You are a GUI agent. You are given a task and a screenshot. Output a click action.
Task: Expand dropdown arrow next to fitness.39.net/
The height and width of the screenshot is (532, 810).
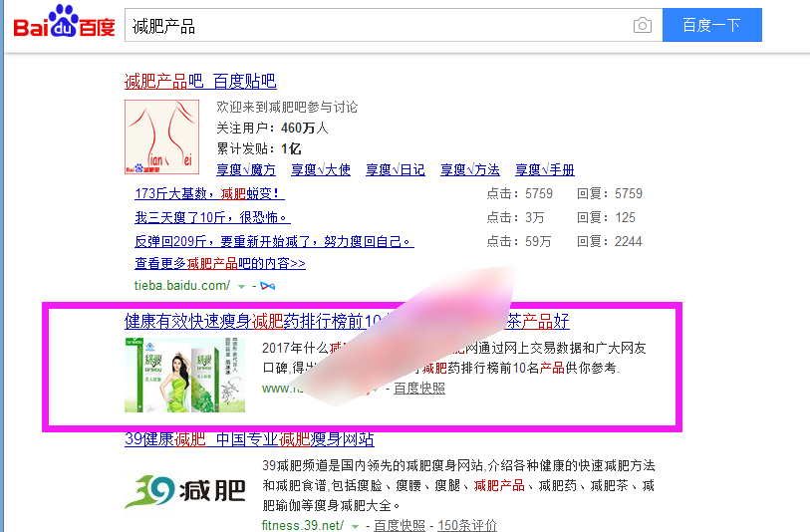(355, 526)
